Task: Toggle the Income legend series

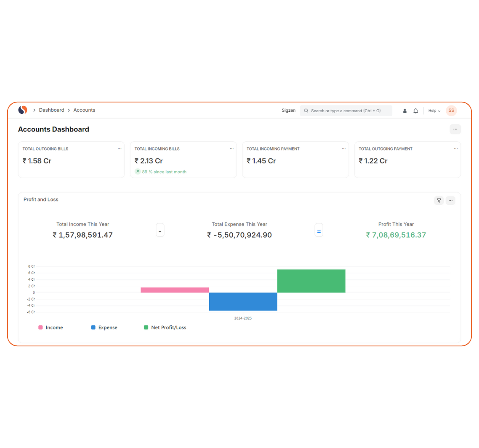Action: click(x=51, y=327)
